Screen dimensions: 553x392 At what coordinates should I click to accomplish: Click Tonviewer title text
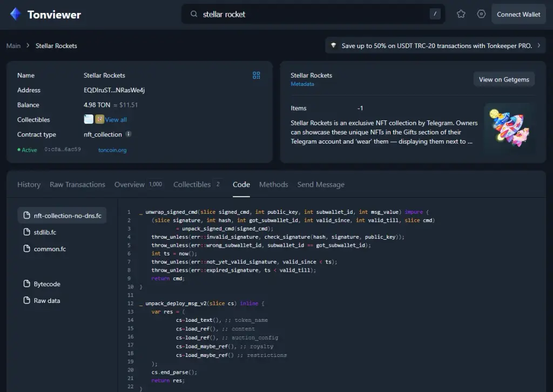point(55,15)
